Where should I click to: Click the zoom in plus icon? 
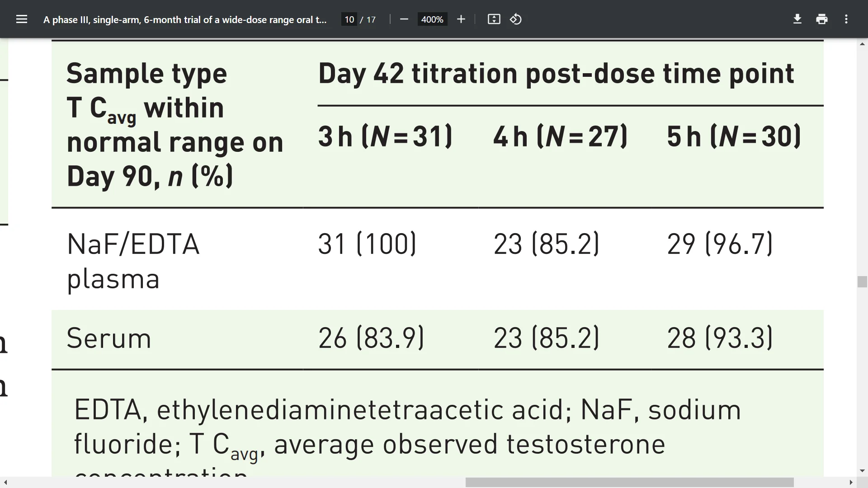[x=461, y=19]
